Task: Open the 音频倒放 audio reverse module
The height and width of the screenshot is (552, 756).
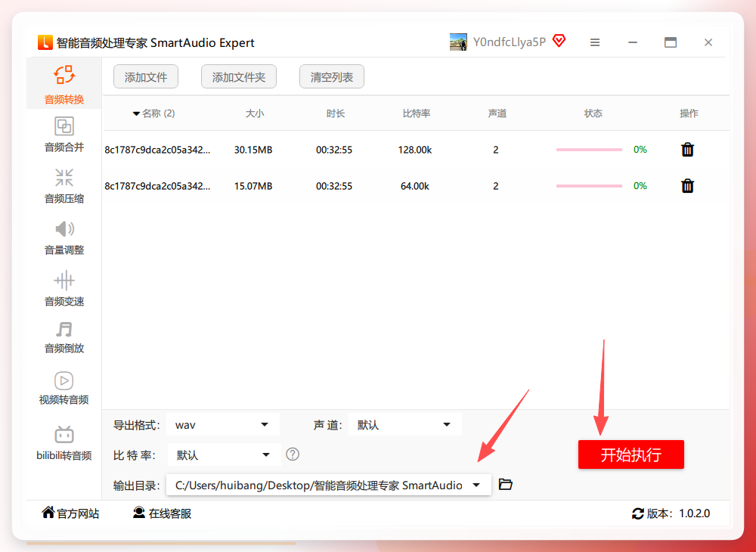Action: pyautogui.click(x=64, y=337)
